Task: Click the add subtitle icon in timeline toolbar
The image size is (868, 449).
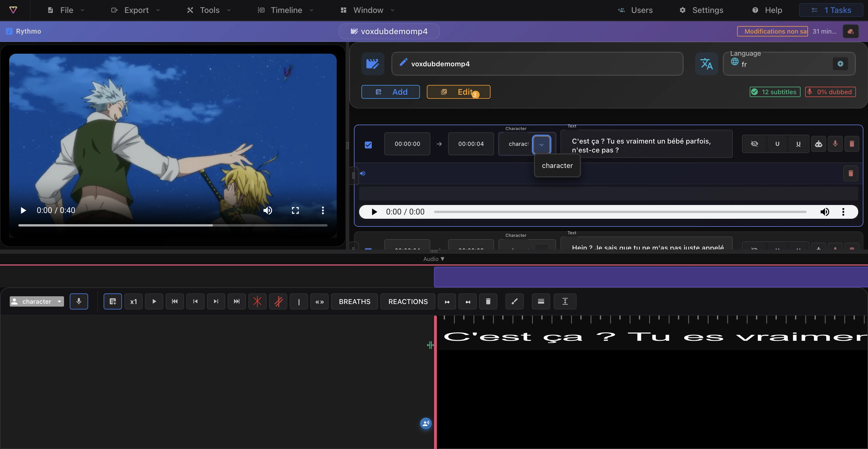Action: tap(113, 301)
